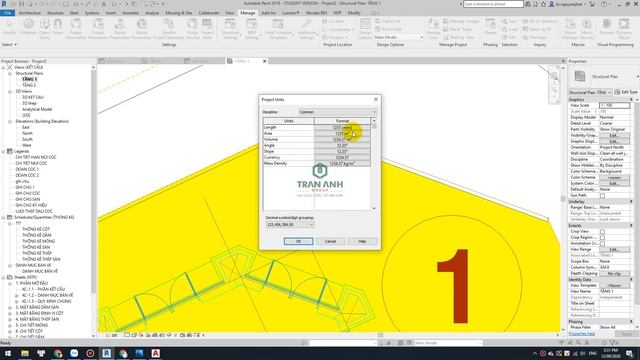This screenshot has height=360, width=640.
Task: Open the Revit application taskbar icon
Action: click(x=107, y=353)
